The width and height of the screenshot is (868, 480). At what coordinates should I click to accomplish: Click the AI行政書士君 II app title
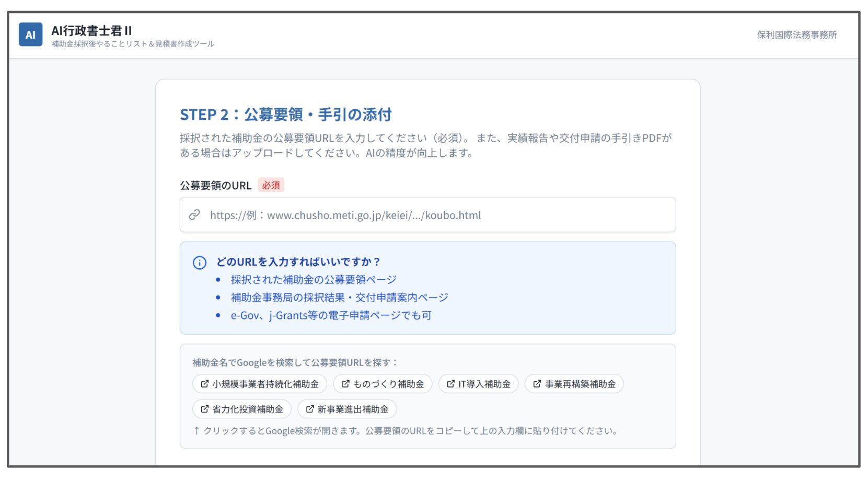91,30
